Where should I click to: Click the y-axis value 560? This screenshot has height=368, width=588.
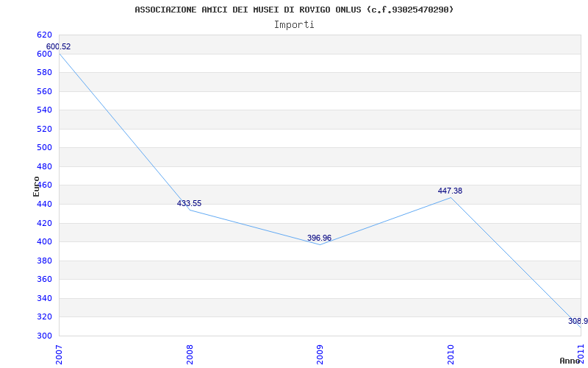(x=44, y=91)
